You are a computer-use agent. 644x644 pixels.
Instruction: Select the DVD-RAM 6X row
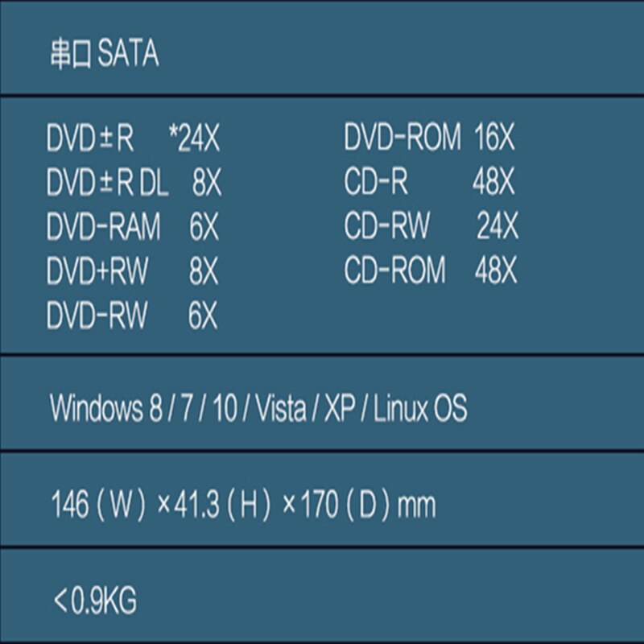pos(132,227)
